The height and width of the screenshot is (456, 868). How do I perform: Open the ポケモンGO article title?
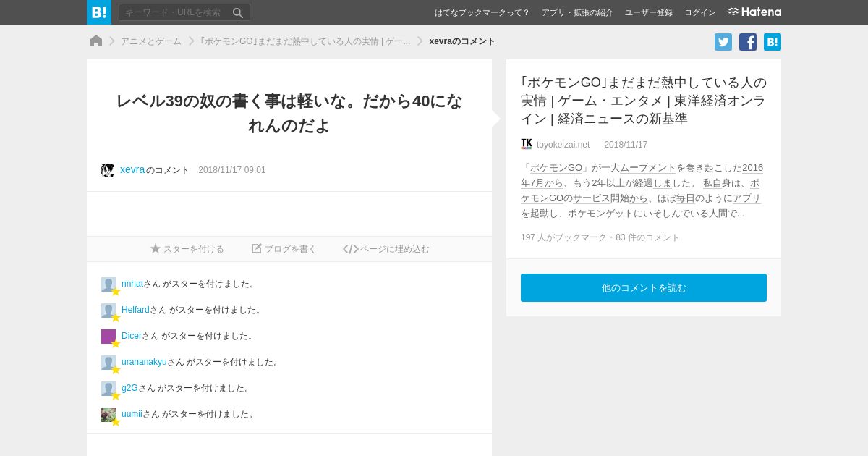point(644,101)
